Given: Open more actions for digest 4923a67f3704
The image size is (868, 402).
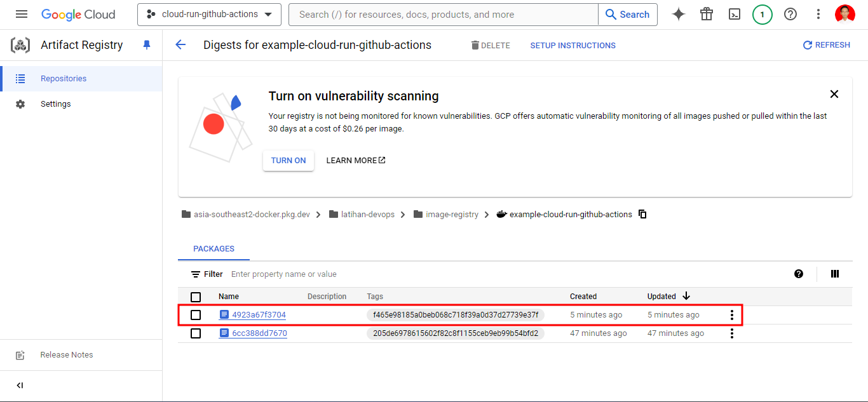Looking at the screenshot, I should [732, 315].
